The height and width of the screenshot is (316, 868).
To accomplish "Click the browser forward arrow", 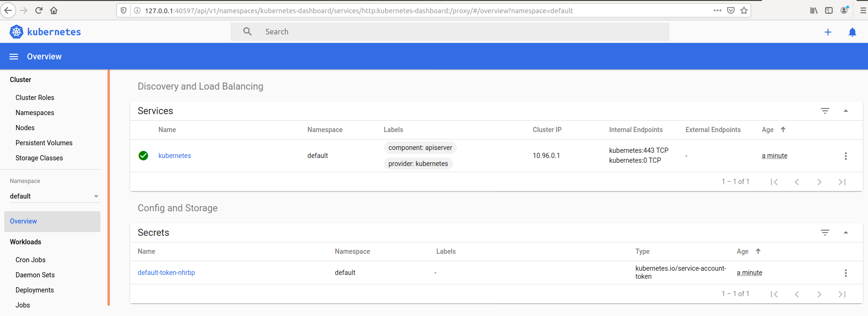I will coord(24,10).
